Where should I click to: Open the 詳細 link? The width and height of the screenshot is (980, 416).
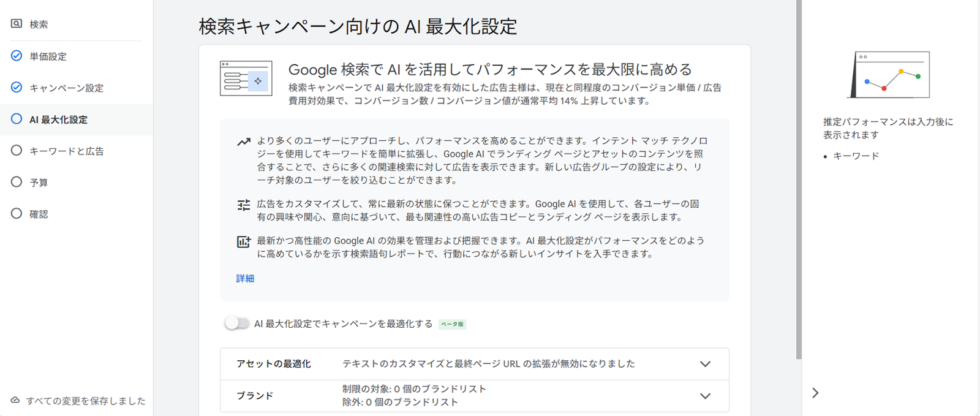click(x=245, y=278)
